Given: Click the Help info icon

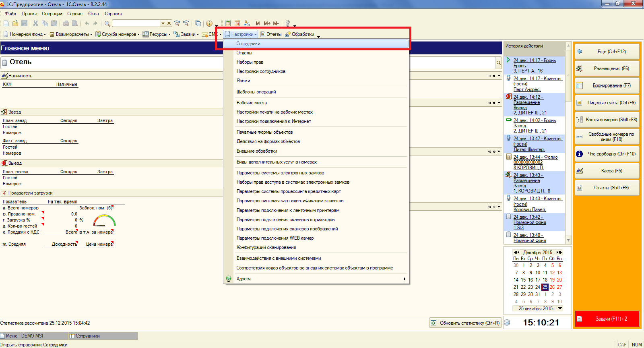Looking at the screenshot, I should click(209, 23).
